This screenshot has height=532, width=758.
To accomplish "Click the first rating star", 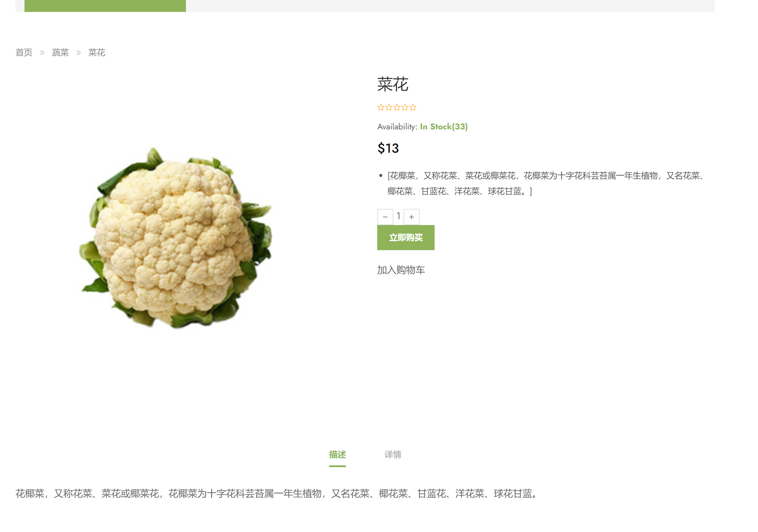I will click(x=381, y=107).
